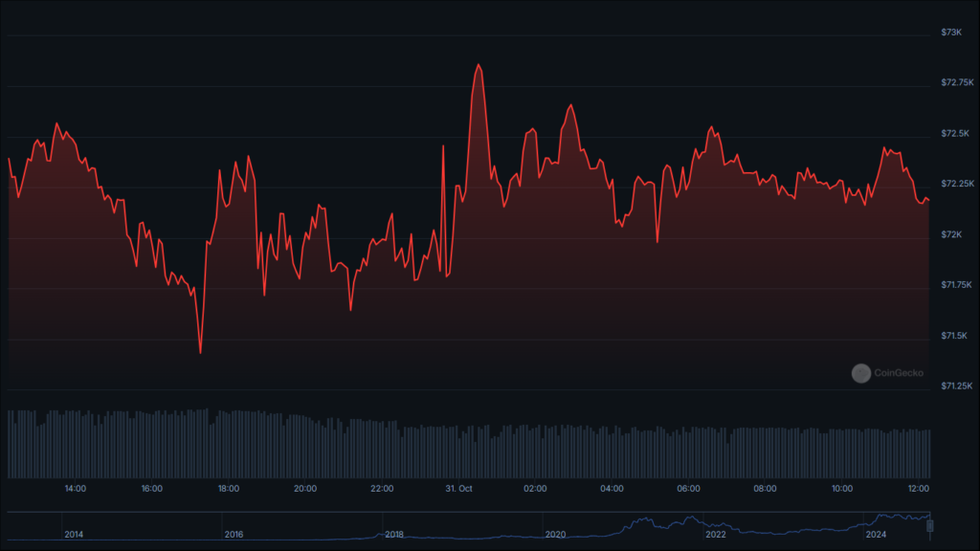
Task: Click the 20:00 time axis label
Action: click(x=305, y=489)
